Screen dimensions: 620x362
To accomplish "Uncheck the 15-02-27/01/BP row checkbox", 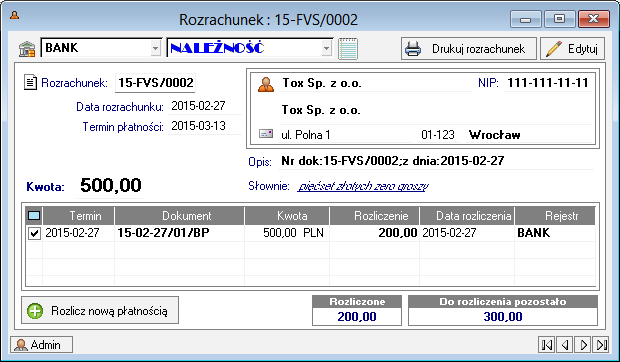I will [x=34, y=233].
